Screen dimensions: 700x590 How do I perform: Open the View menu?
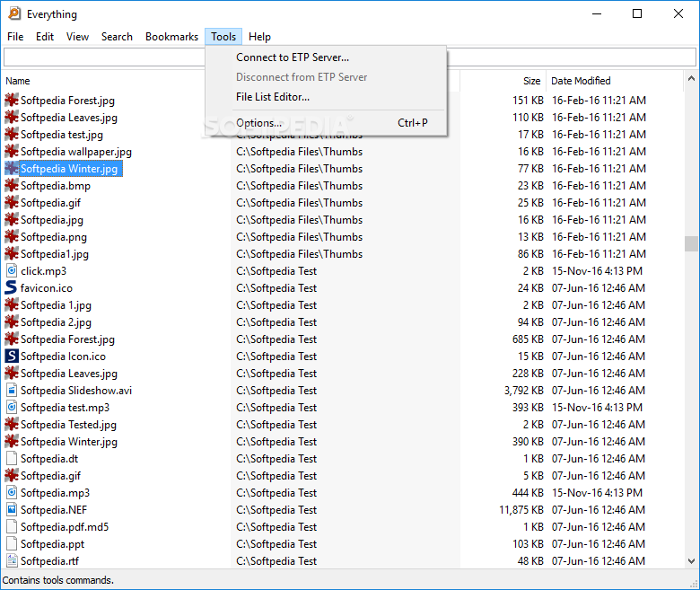tap(78, 37)
